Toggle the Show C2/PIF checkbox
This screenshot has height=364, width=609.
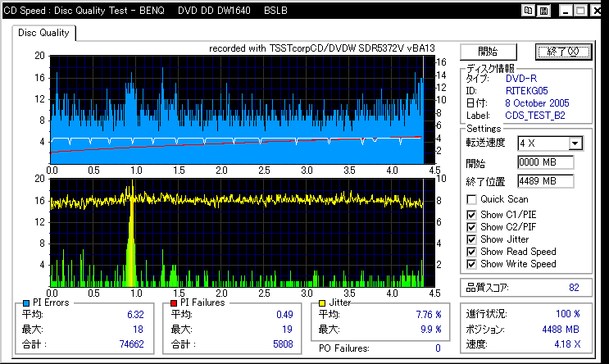(471, 227)
